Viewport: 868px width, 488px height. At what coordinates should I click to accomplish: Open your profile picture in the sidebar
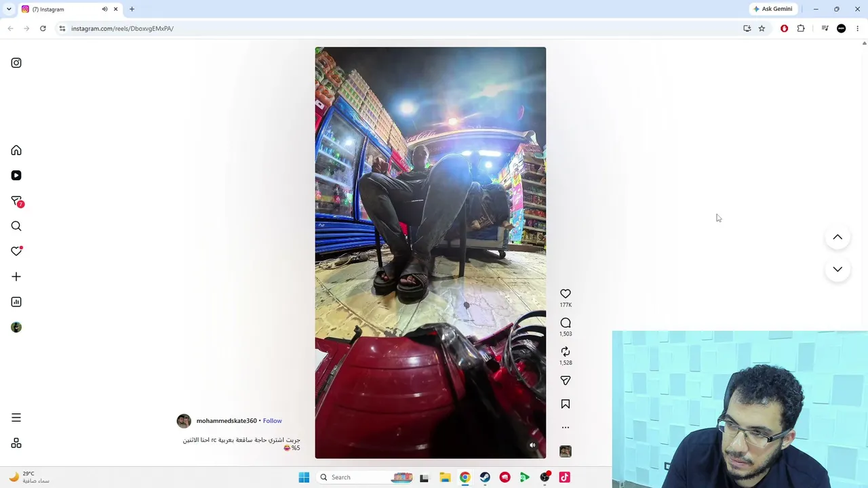16,327
